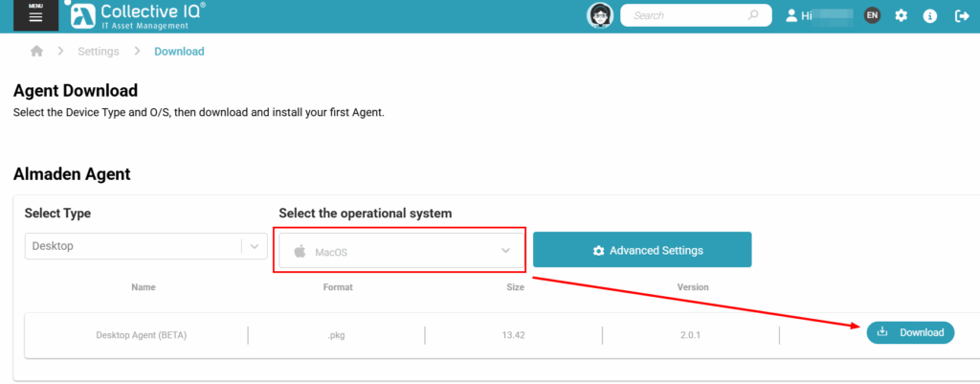Screen dimensions: 980x384
Task: Click the info circle icon
Action: (931, 15)
